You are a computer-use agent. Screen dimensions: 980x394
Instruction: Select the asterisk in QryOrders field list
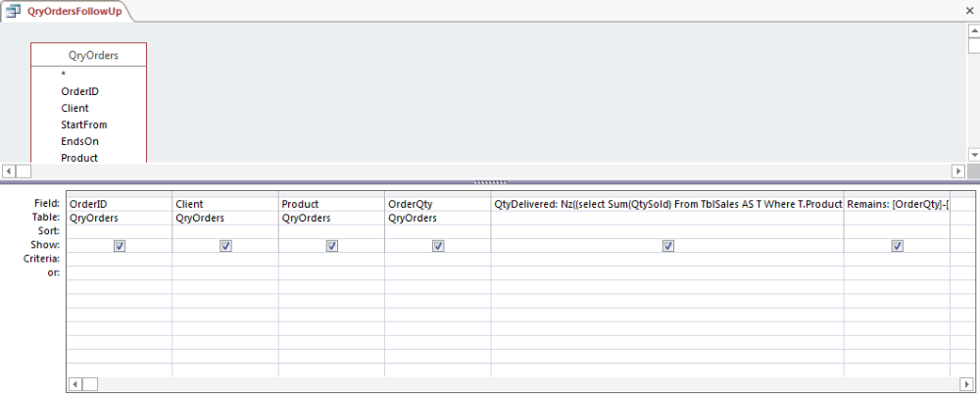(64, 74)
